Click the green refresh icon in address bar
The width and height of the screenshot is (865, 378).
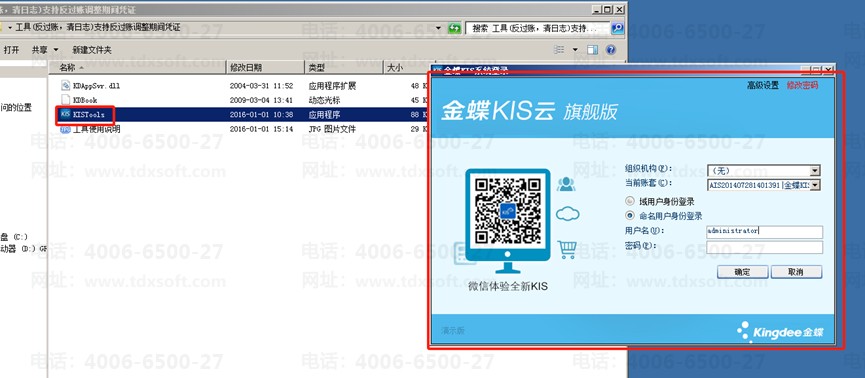click(454, 28)
